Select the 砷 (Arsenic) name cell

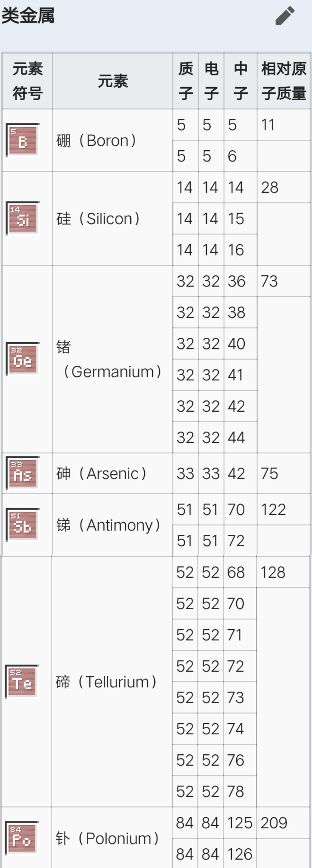[113, 473]
